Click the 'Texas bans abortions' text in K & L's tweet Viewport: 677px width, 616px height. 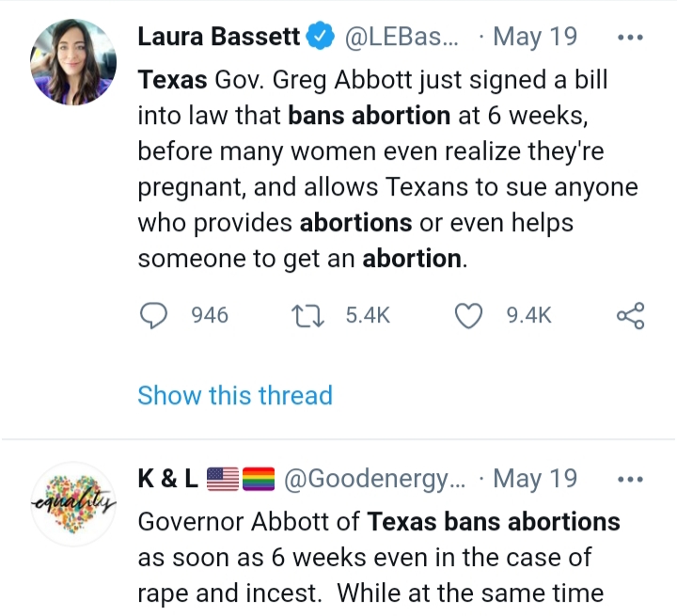pyautogui.click(x=494, y=521)
